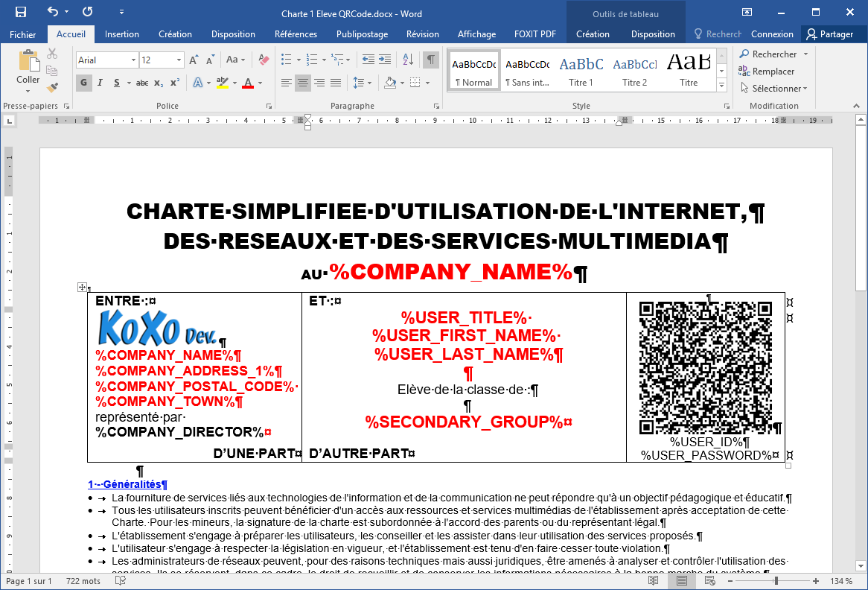Open the bullet list dropdown arrow
This screenshot has width=868, height=590.
(299, 60)
